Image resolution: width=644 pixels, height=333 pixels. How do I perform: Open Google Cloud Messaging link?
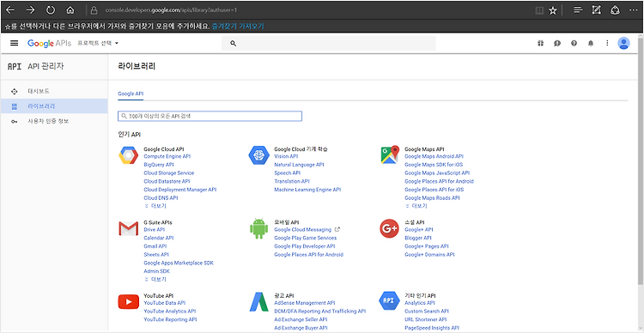click(x=303, y=229)
